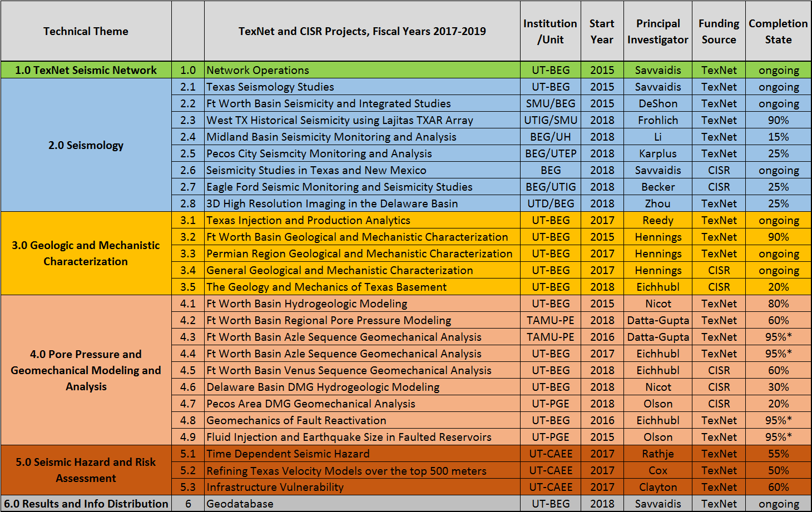
Task: Click '3D High Resolution Imaging in the Delaware Basin'
Action: 362,203
